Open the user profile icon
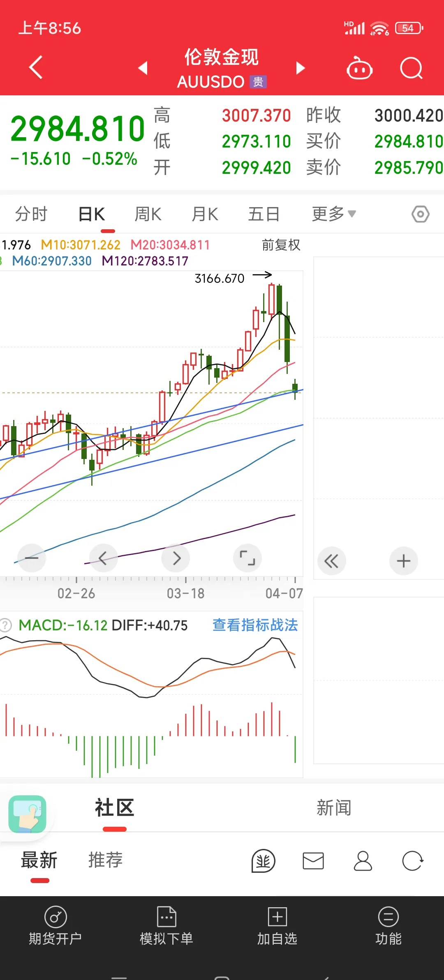The image size is (444, 980). pyautogui.click(x=363, y=860)
